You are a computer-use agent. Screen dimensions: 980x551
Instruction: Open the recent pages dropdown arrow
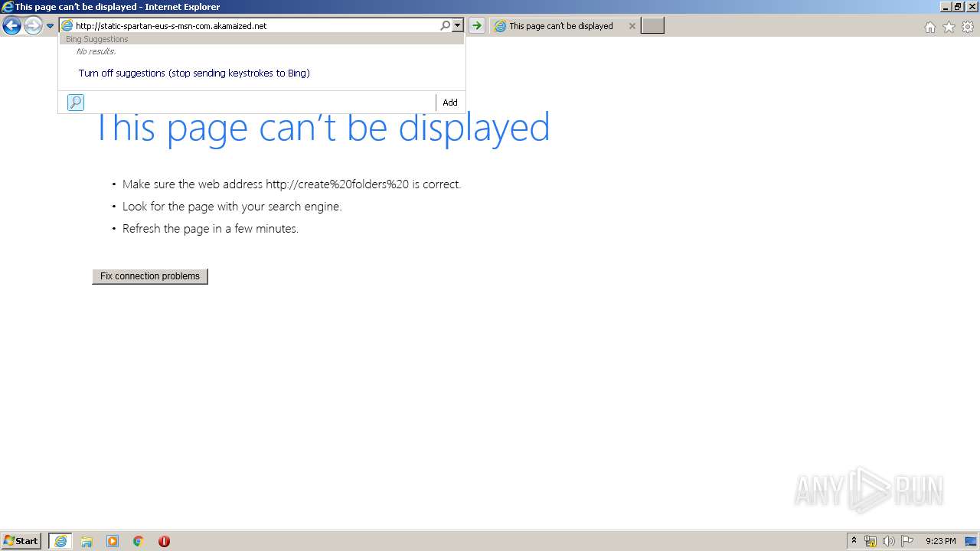click(x=51, y=26)
